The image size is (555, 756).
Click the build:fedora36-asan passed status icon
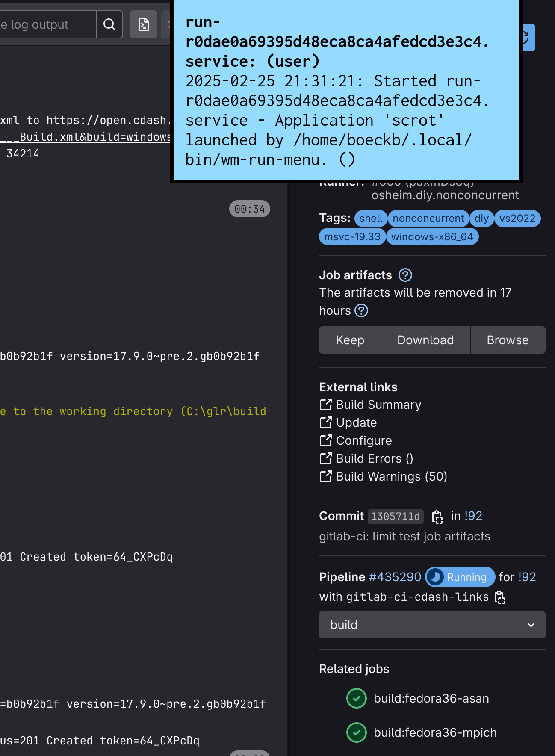tap(356, 698)
